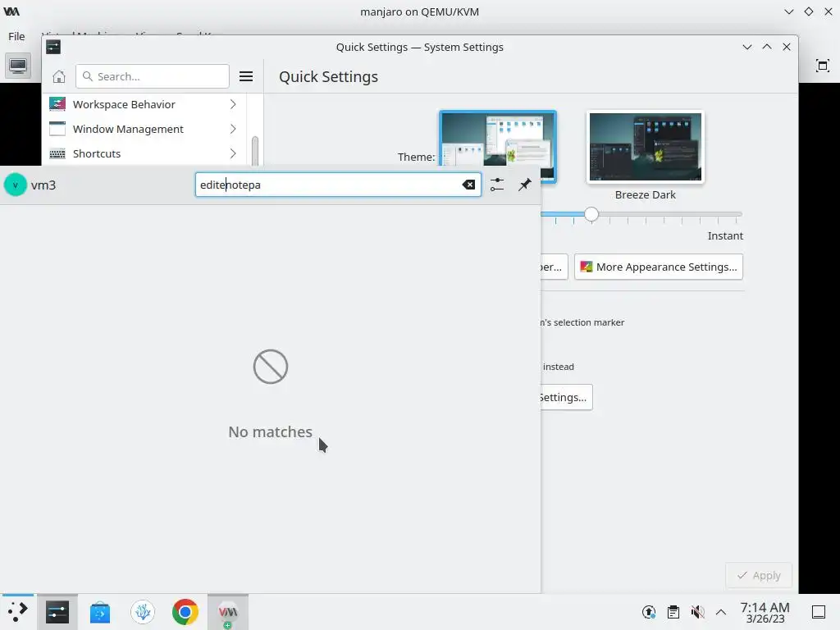Screen dimensions: 840x630
Task: Expand the Shortcuts chevron arrow
Action: tap(233, 153)
